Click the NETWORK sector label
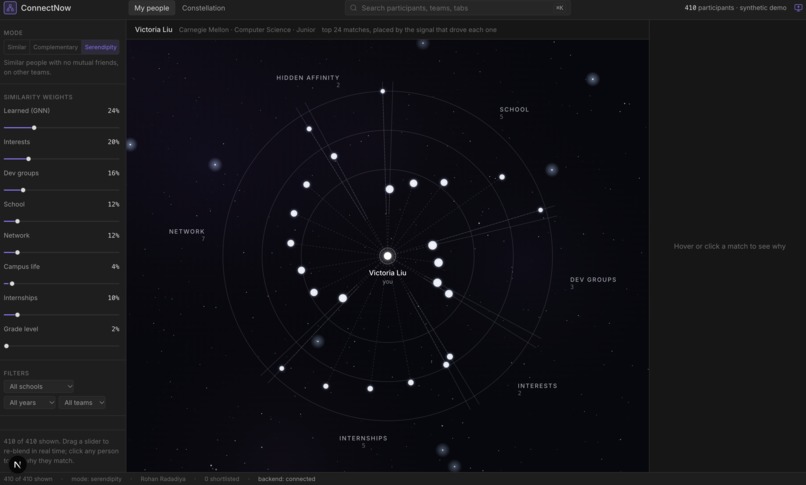 pos(187,232)
